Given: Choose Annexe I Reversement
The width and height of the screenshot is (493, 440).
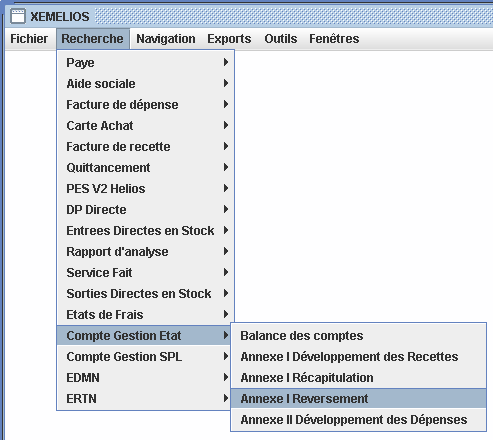Looking at the screenshot, I should pos(358,399).
